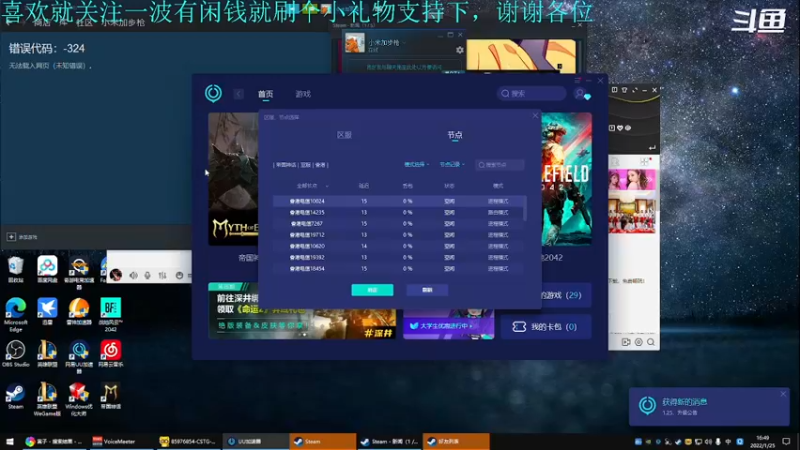Open the pink girls thumbnail in side window
Screen dimensions: 800x450
[x=632, y=180]
